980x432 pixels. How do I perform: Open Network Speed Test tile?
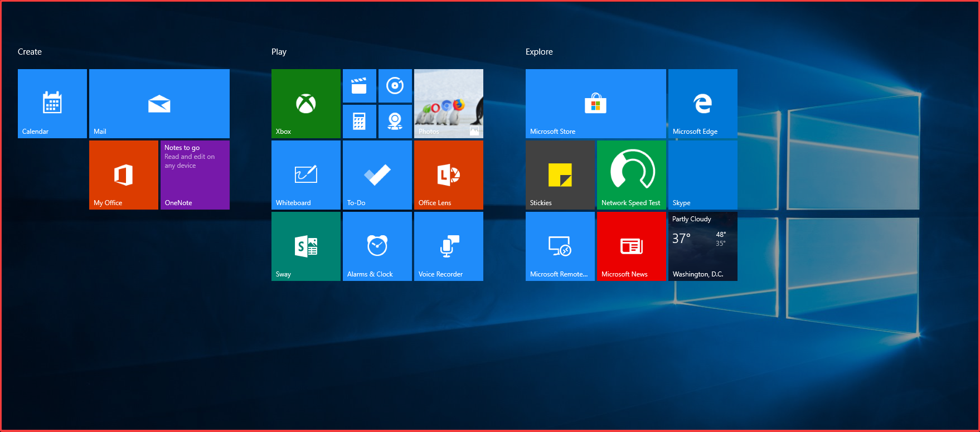(631, 175)
